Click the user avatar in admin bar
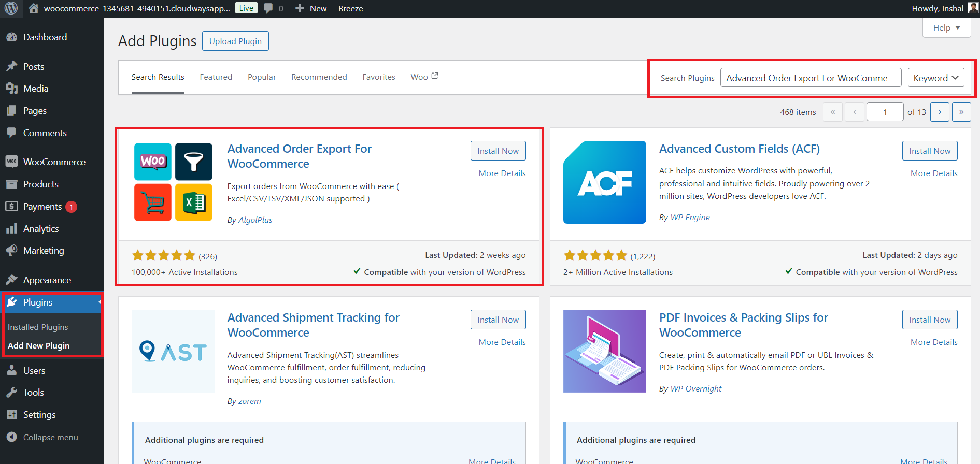This screenshot has height=464, width=980. [x=973, y=8]
